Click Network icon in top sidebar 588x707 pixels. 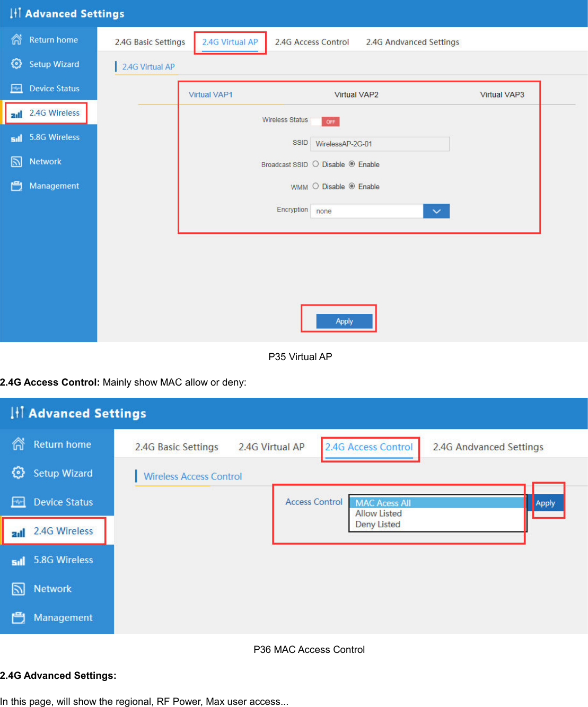tap(16, 162)
